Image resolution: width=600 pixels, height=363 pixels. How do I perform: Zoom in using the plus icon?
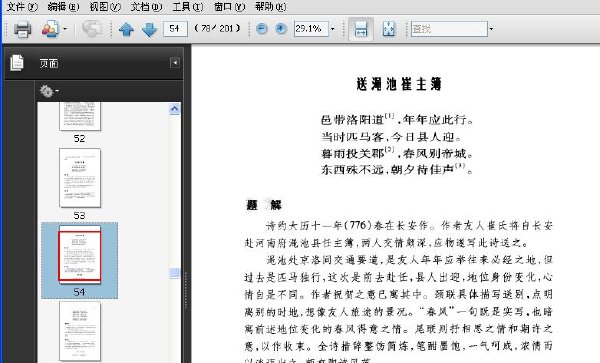(x=281, y=29)
